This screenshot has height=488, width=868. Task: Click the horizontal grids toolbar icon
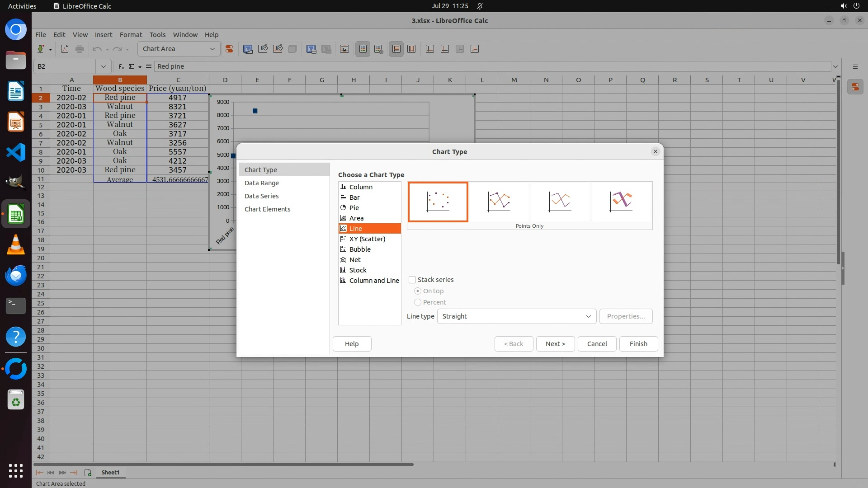click(396, 49)
